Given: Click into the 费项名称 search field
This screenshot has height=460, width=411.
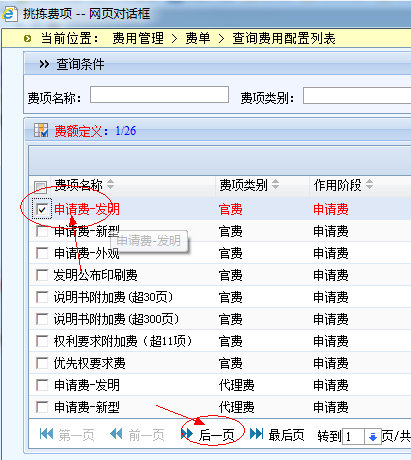Looking at the screenshot, I should click(x=159, y=95).
